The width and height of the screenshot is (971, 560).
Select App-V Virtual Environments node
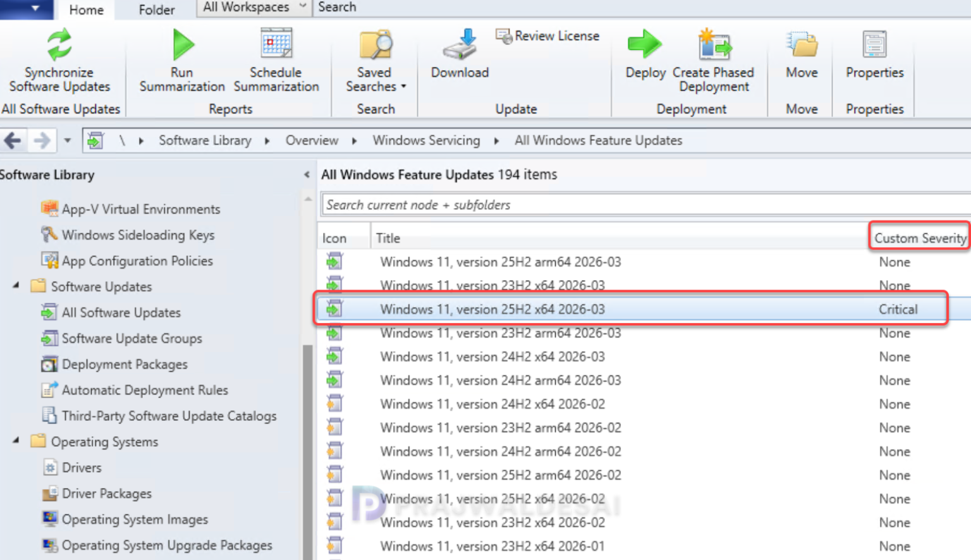(x=131, y=209)
